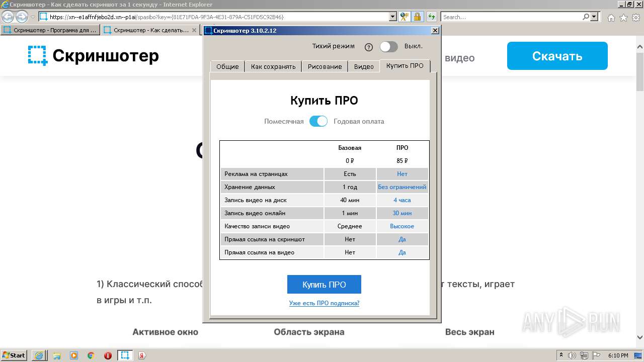
Task: Click the blue Купить ПРО button
Action: [324, 285]
